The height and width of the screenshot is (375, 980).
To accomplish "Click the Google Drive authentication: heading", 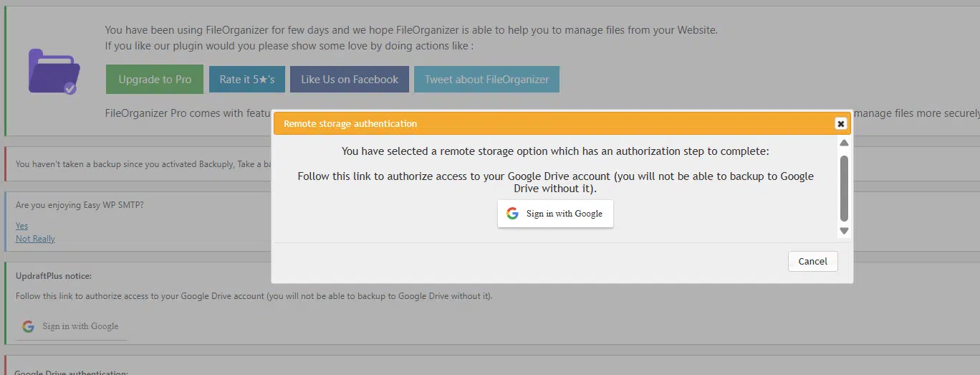I will point(71,373).
